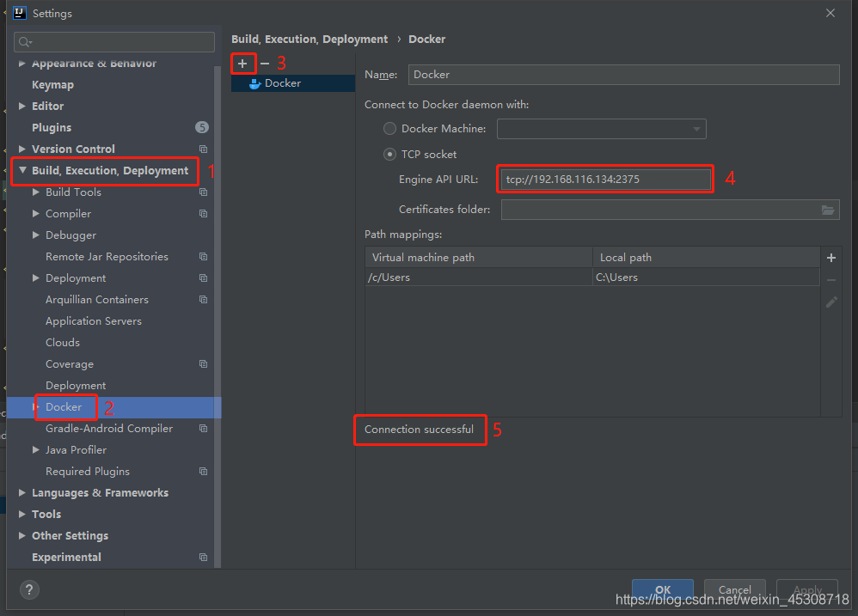
Task: Open the Plugins settings page
Action: (52, 127)
